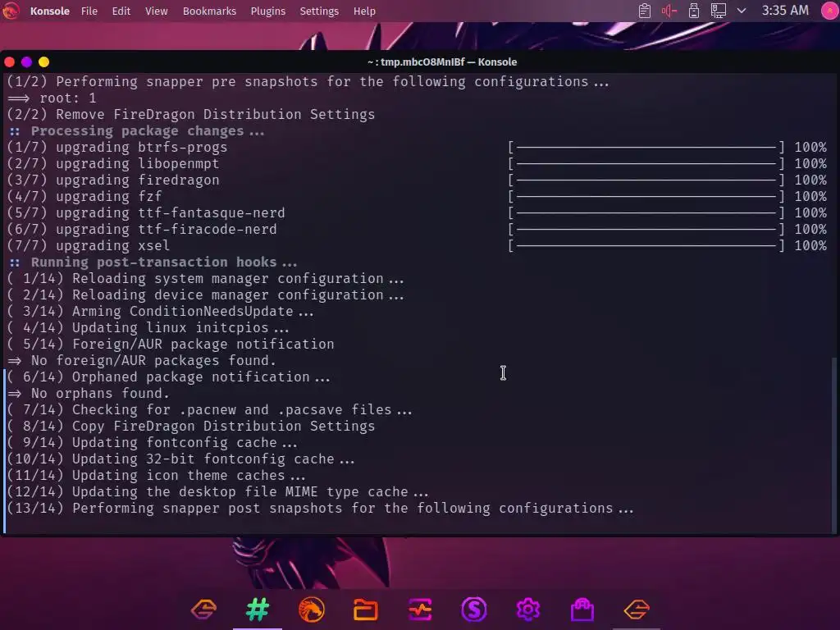Screen dimensions: 840x630
Task: Click the 'Foreign/AUR package notification' line
Action: pyautogui.click(x=171, y=345)
